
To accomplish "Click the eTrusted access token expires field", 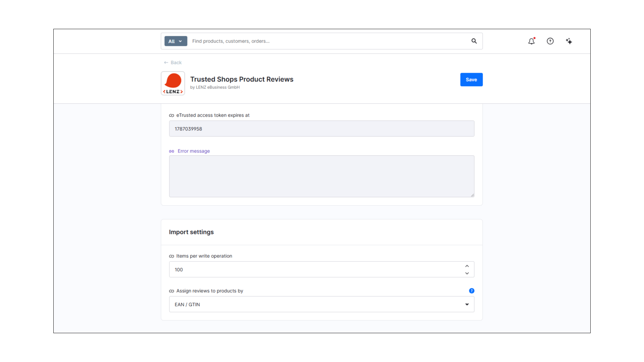I will click(322, 129).
